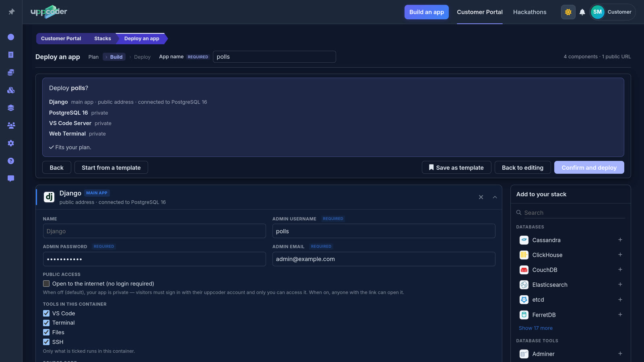Viewport: 644px width, 362px height.
Task: Go to Customer Portal breadcrumb
Action: [61, 39]
